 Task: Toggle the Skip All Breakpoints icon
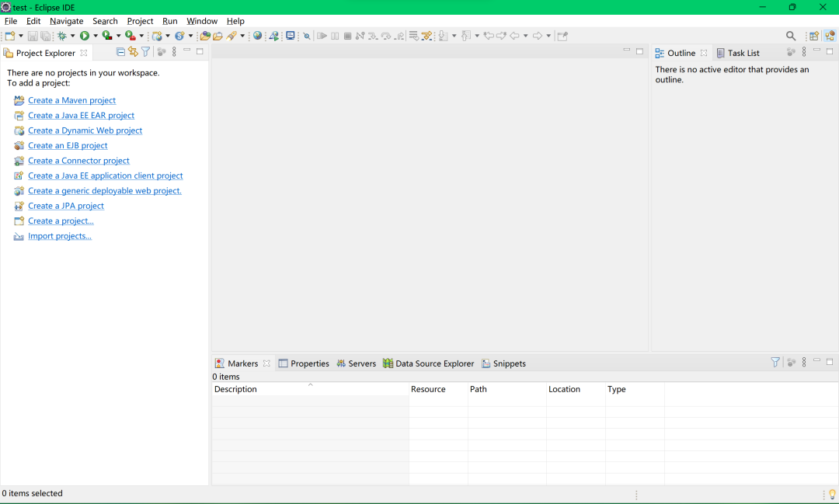click(307, 36)
